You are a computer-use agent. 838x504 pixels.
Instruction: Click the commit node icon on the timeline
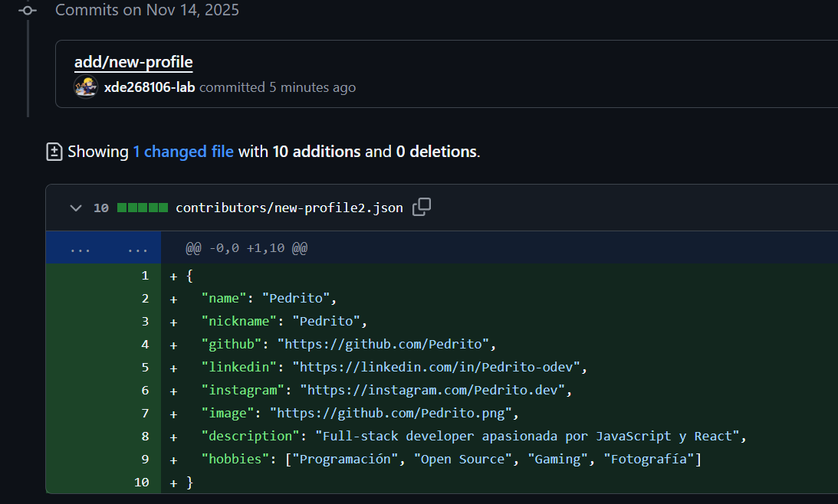pos(28,11)
